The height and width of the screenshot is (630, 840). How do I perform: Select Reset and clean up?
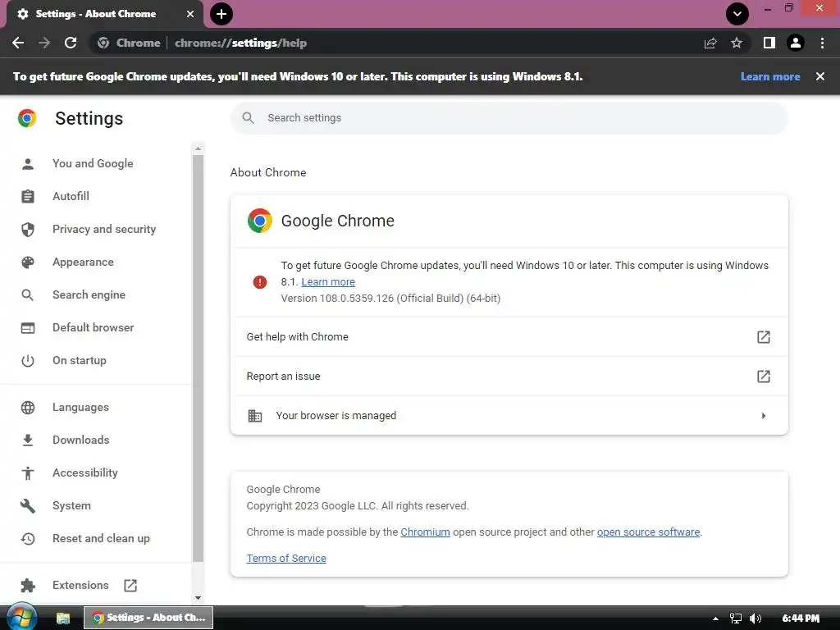pyautogui.click(x=101, y=538)
